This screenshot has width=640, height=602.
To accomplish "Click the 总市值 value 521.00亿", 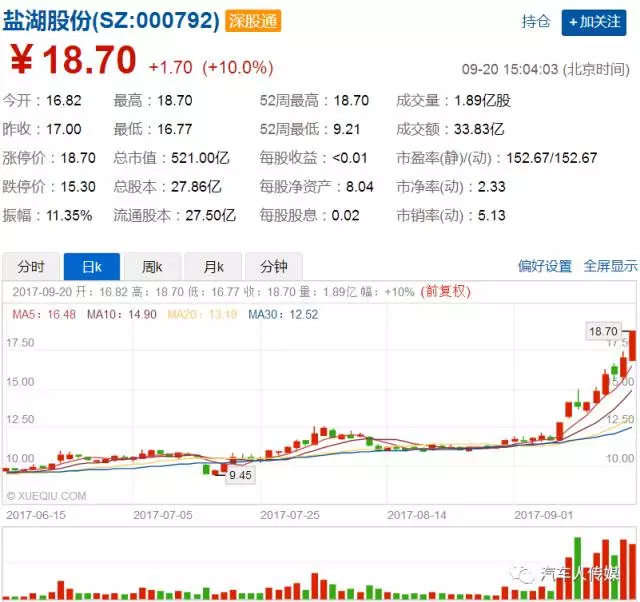I will pos(200,158).
